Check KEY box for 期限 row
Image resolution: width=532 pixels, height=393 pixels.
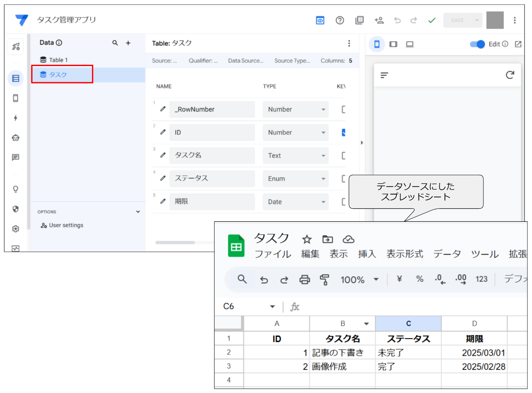(x=344, y=202)
